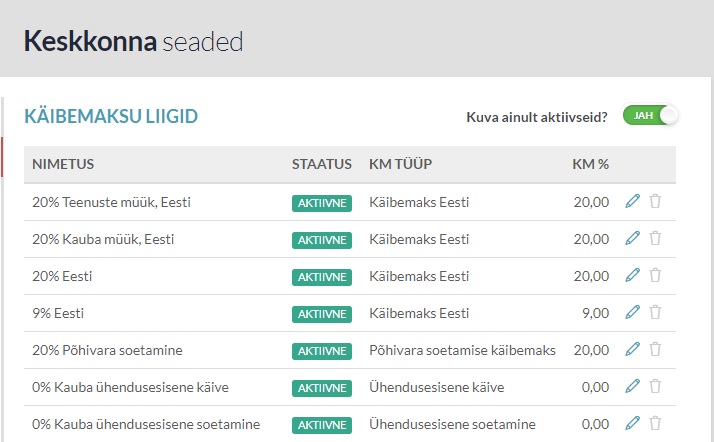Click the AKTIIVNE badge of 9% Eesti
This screenshot has height=442, width=714.
(322, 314)
